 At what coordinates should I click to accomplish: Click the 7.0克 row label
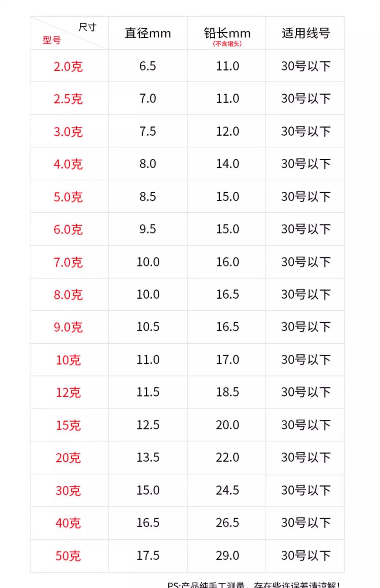coord(68,262)
